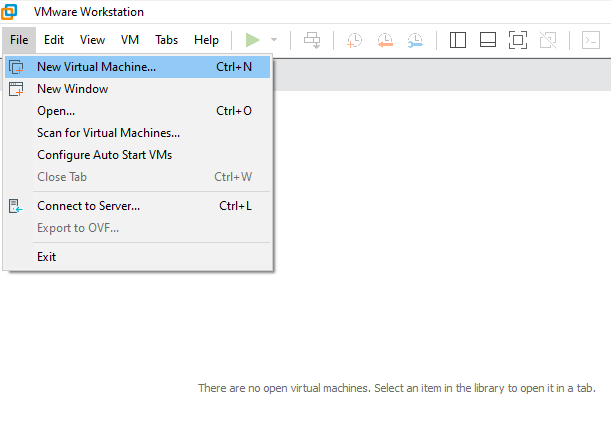Click the greyed Export to OVF... entry

coord(138,228)
